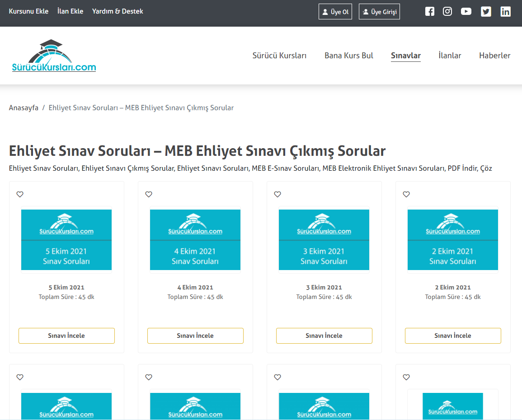Click Üye Ol register button

click(335, 12)
